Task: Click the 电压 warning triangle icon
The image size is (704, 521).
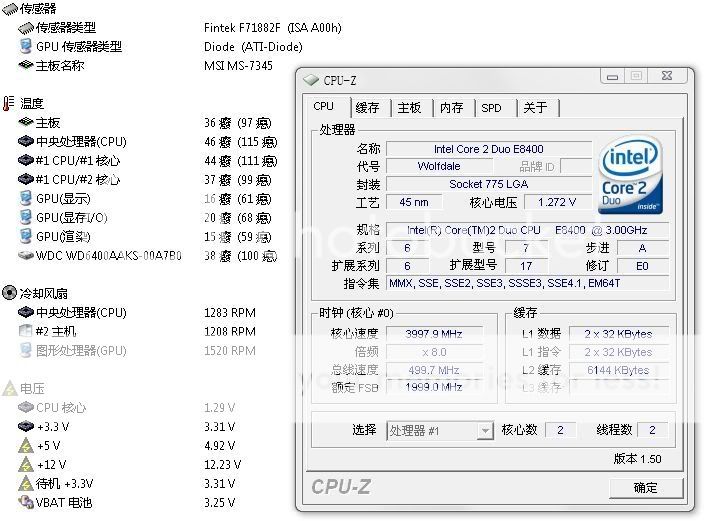Action: pos(9,388)
